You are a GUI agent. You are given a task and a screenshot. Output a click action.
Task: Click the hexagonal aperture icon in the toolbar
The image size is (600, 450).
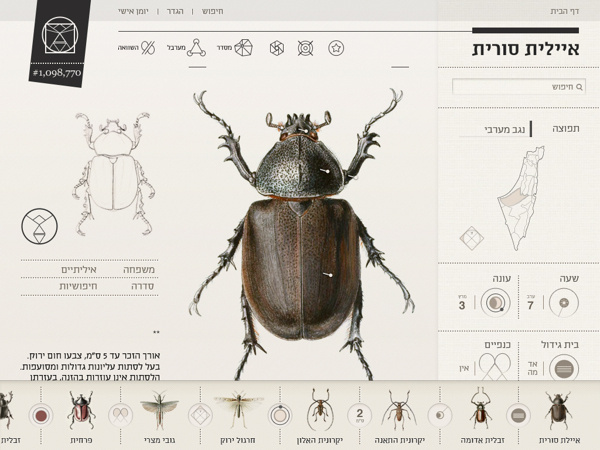click(x=277, y=48)
